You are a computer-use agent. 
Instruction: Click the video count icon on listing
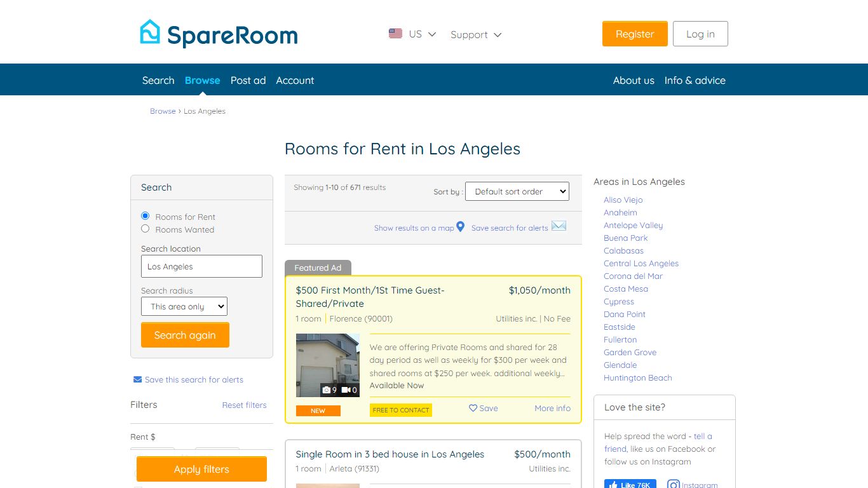point(346,390)
